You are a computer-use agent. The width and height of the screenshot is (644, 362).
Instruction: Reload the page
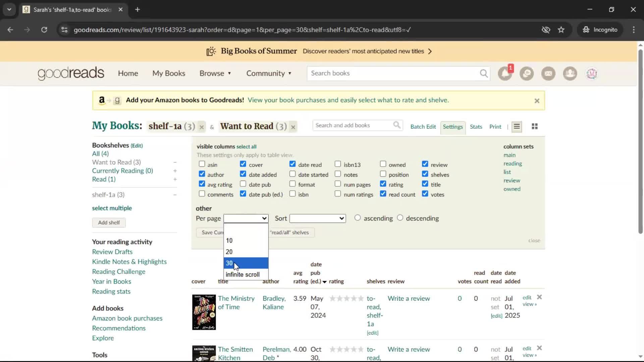(x=44, y=30)
